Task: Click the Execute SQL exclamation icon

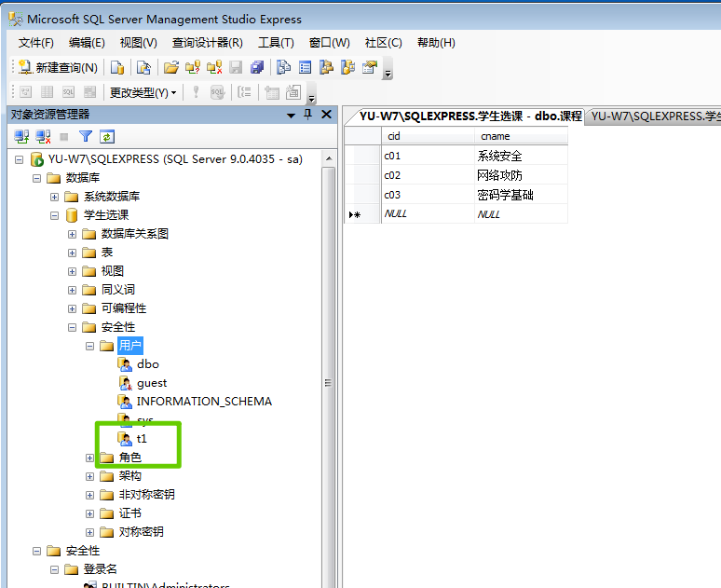Action: (196, 92)
